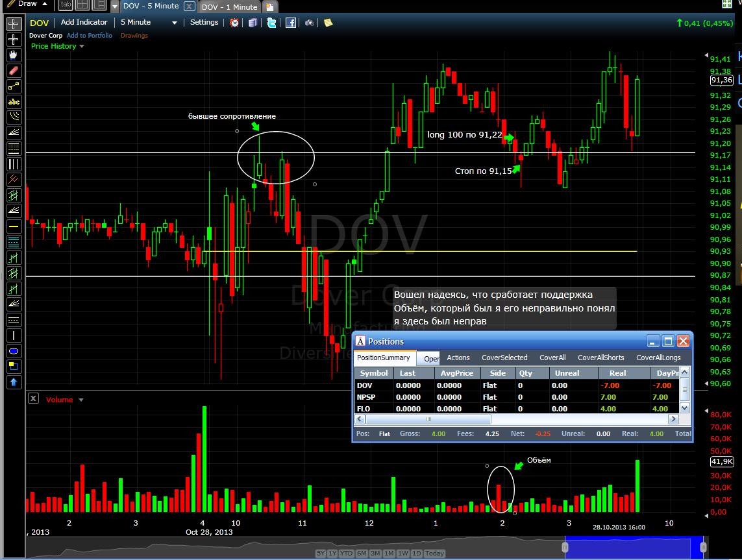Choose the asymmetric split layout icon

click(x=99, y=5)
